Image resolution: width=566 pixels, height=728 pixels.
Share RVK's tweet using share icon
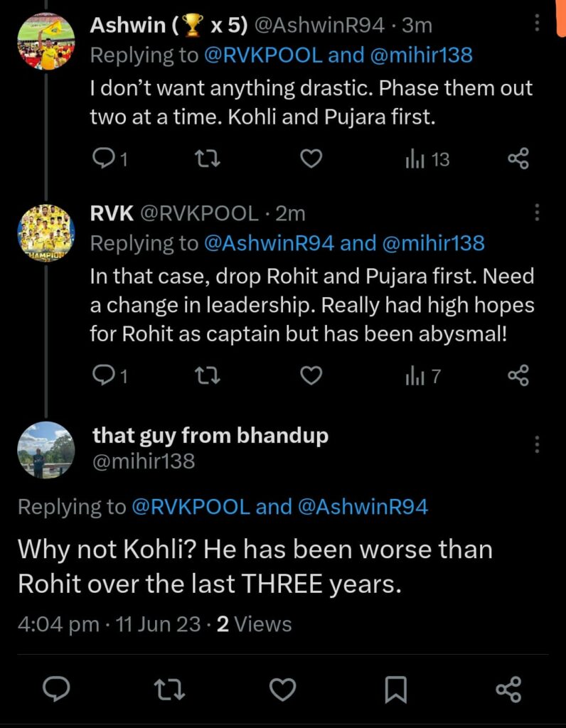(519, 375)
